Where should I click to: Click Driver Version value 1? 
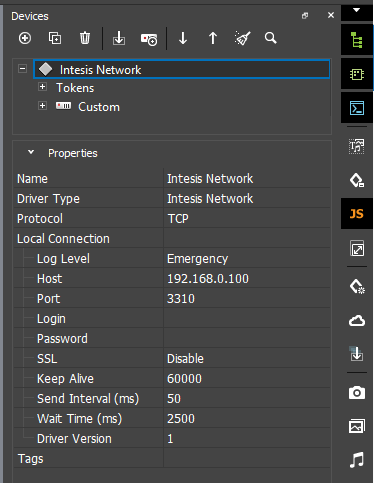(x=247, y=438)
